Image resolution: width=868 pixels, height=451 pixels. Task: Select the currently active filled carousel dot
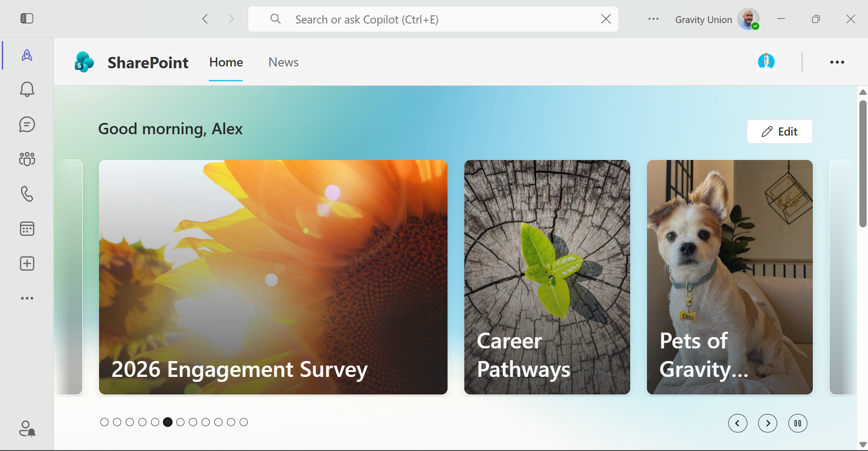coord(168,422)
